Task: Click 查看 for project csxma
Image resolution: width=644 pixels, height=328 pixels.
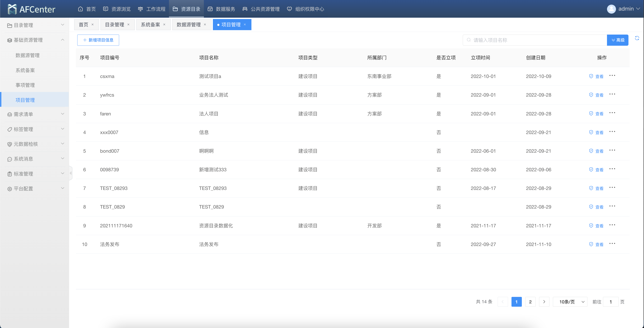Action: 596,76
